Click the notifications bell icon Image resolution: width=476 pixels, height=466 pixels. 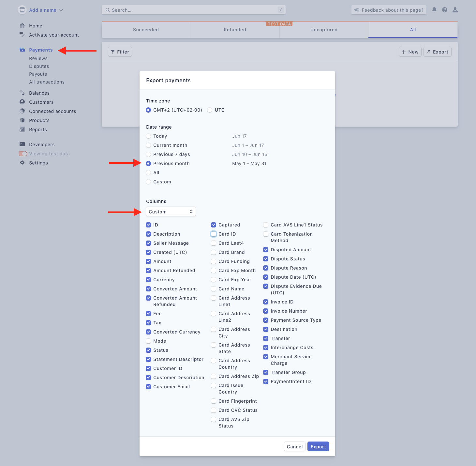point(434,10)
